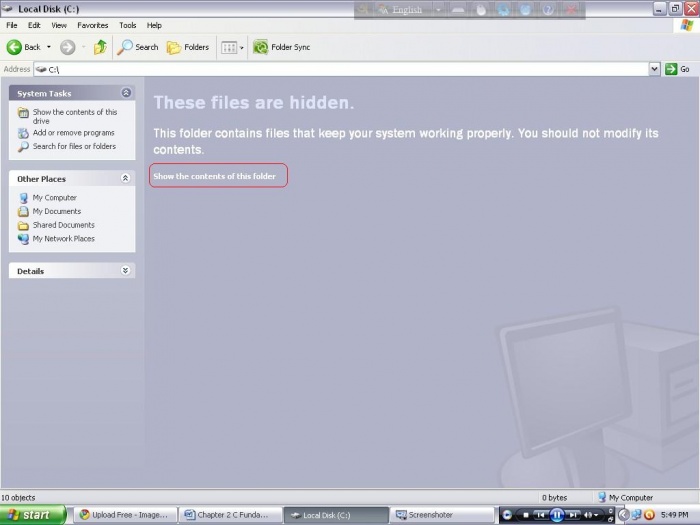Image resolution: width=700 pixels, height=525 pixels.
Task: Switch to Screenshoter taskbar item
Action: [x=442, y=515]
